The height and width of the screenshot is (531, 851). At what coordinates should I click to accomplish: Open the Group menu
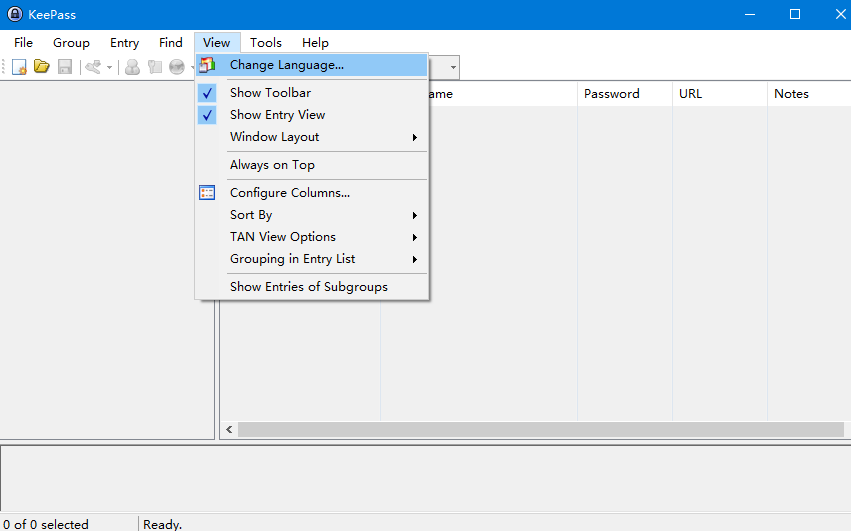tap(71, 42)
